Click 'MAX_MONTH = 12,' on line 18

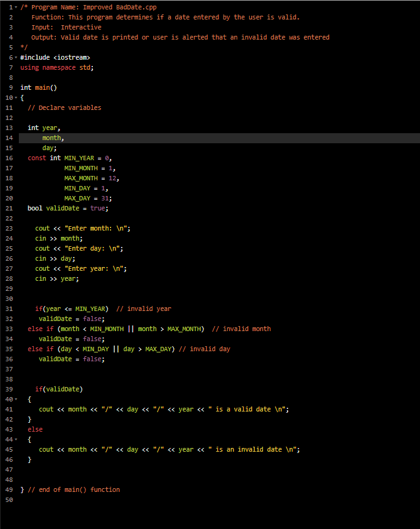[92, 178]
